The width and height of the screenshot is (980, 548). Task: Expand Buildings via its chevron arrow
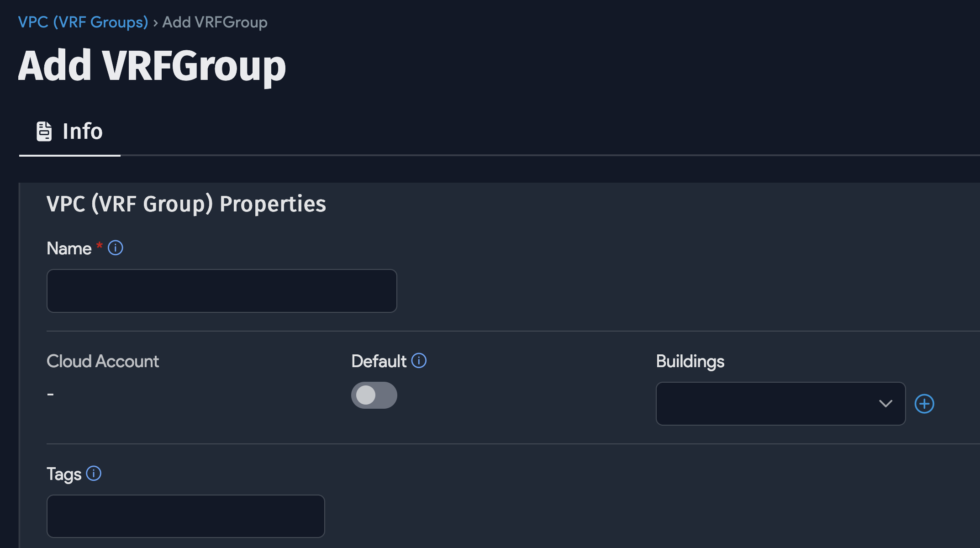(x=886, y=403)
